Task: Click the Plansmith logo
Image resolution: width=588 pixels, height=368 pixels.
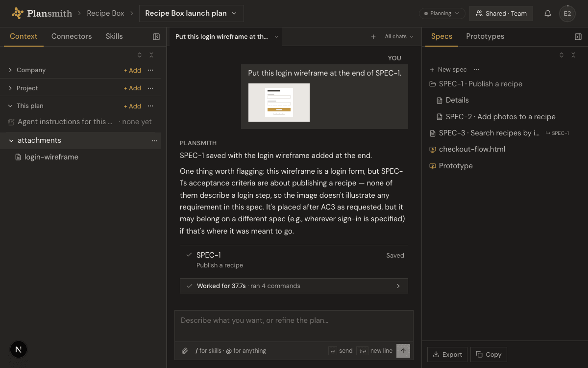Action: 42,13
